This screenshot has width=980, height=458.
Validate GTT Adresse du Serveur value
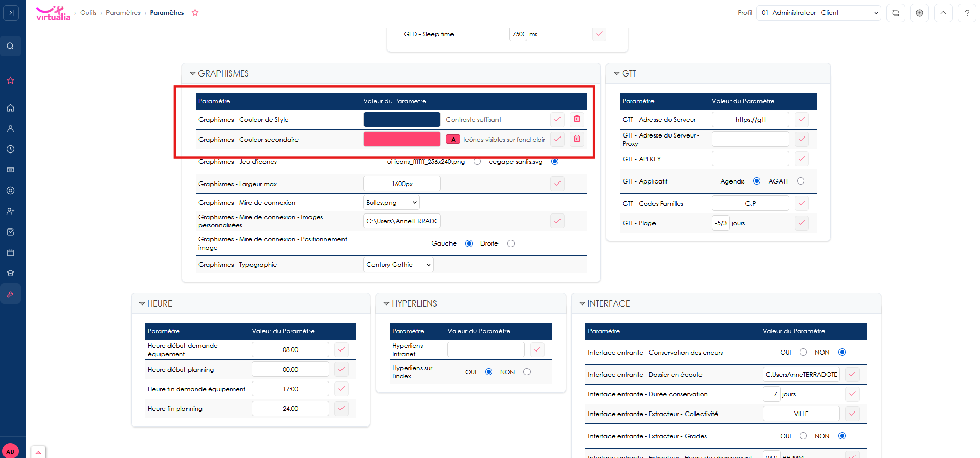(802, 119)
